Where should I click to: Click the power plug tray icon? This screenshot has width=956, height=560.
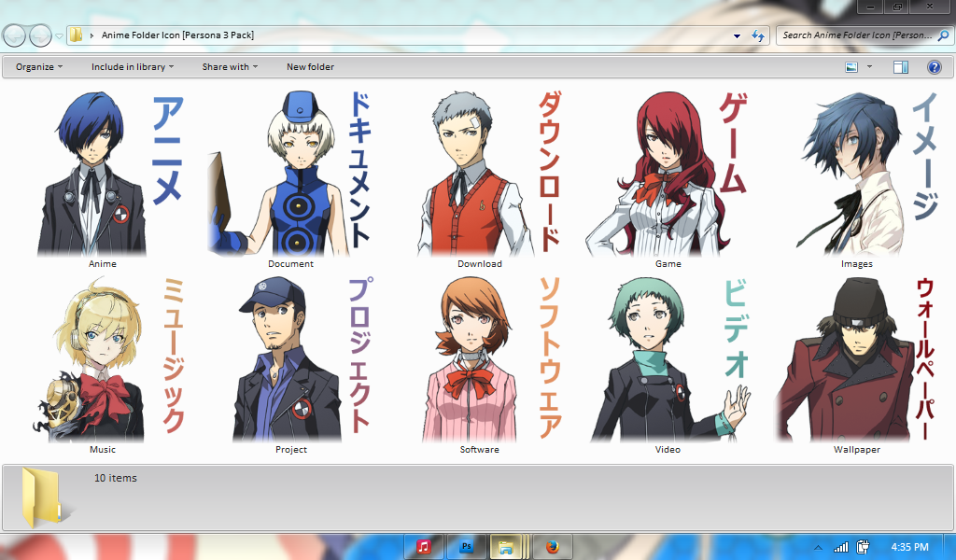(863, 547)
